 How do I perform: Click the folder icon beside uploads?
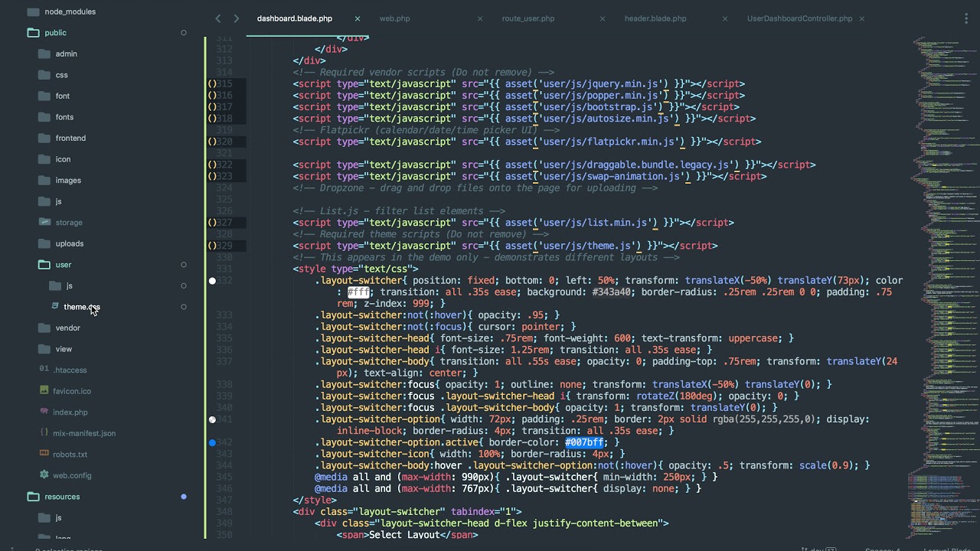click(x=44, y=243)
